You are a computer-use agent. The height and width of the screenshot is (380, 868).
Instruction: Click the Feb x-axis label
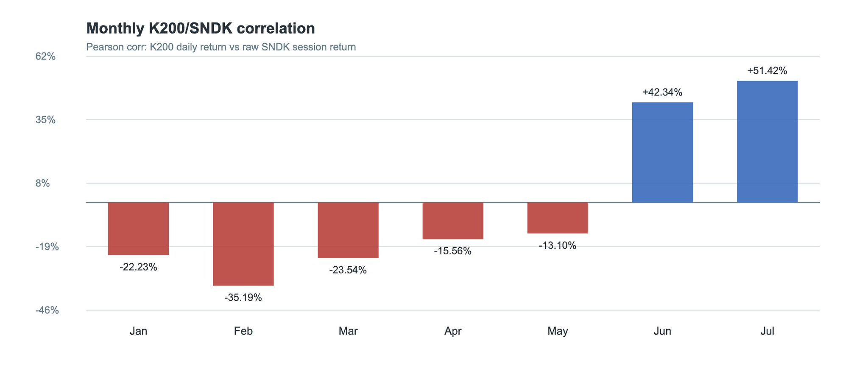point(243,331)
